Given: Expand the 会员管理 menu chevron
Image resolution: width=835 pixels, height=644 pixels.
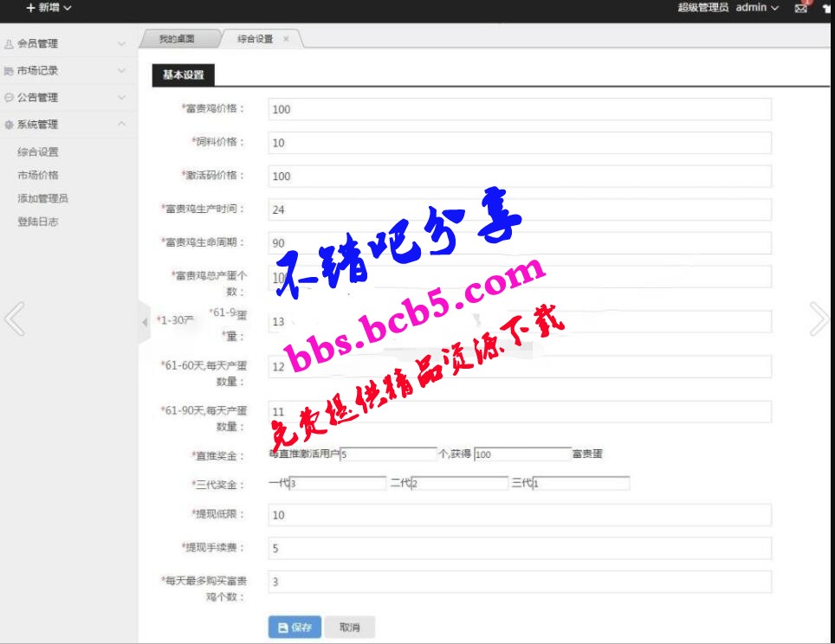Looking at the screenshot, I should pos(121,44).
